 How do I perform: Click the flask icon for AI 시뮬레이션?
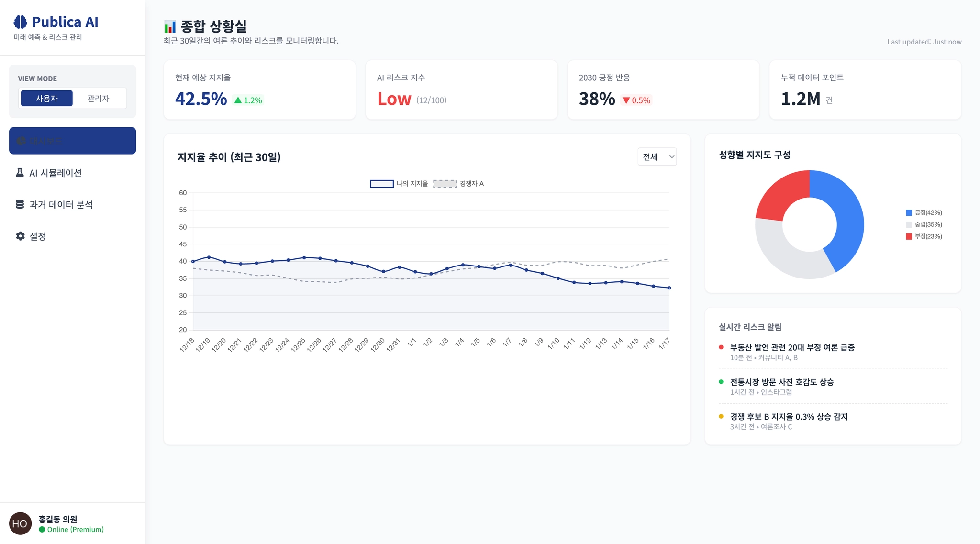pos(20,173)
